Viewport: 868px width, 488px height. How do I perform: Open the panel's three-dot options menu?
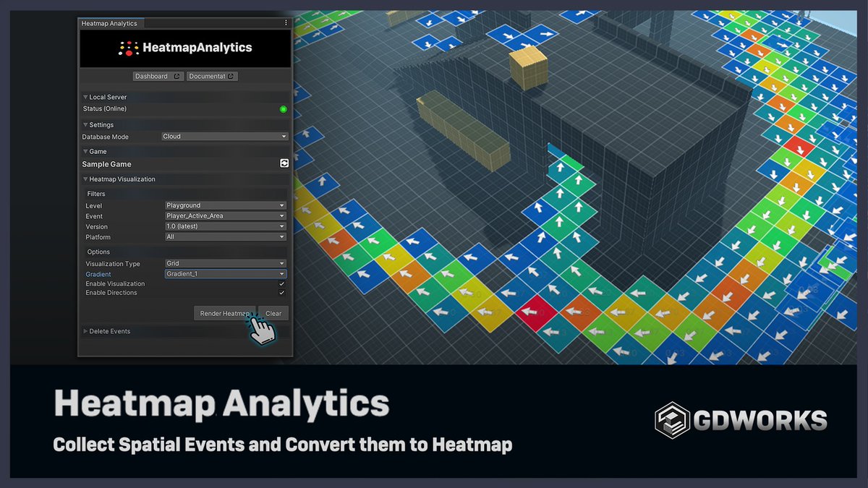(286, 23)
